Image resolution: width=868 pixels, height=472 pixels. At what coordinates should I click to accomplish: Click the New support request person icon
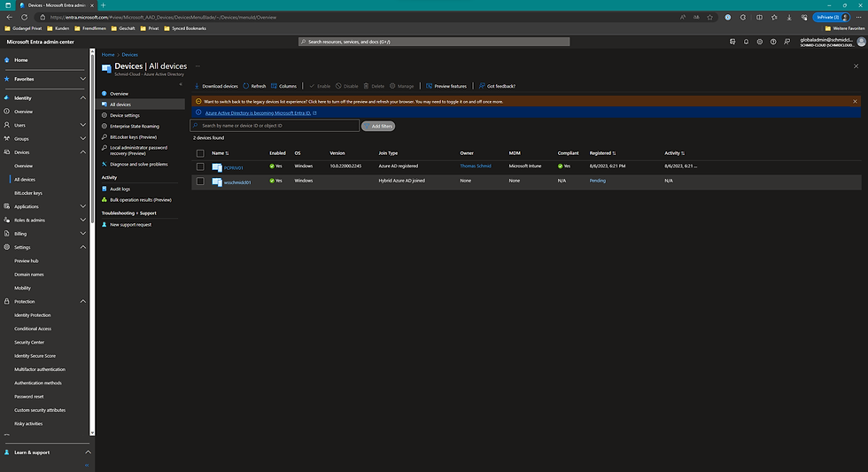tap(105, 225)
